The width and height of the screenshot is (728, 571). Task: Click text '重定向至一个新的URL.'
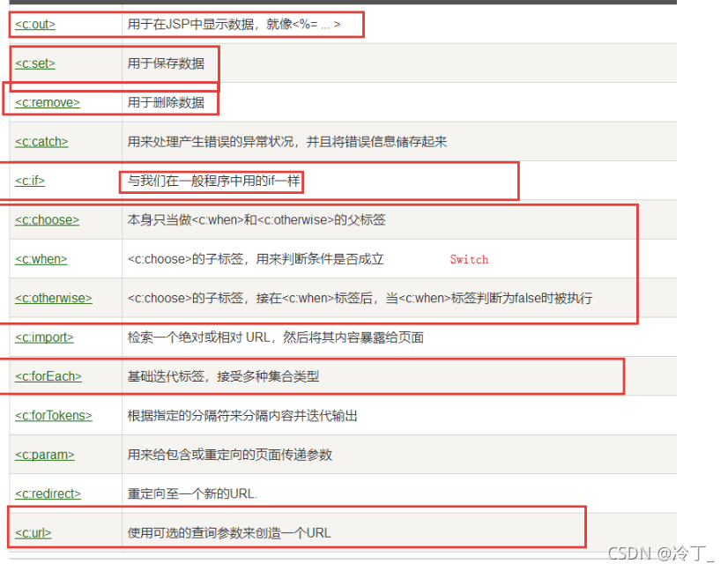(x=192, y=494)
